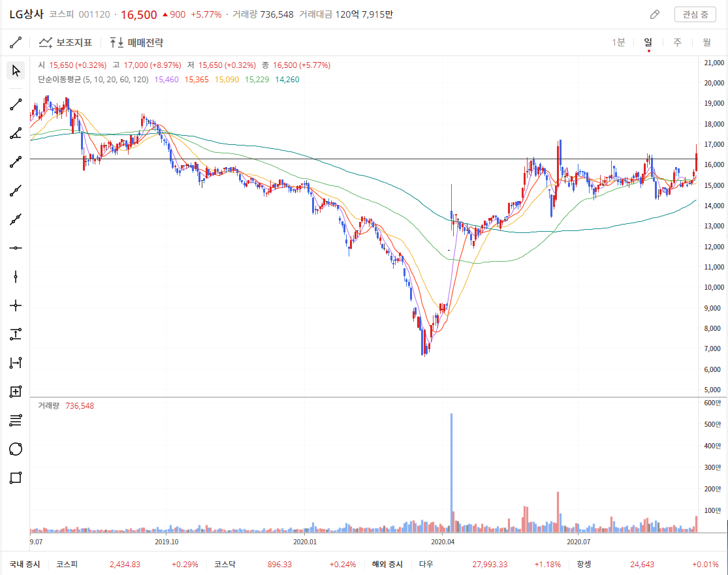Viewport: 728px width, 575px height.
Task: Switch chart to 주 weekly interval
Action: pyautogui.click(x=677, y=42)
